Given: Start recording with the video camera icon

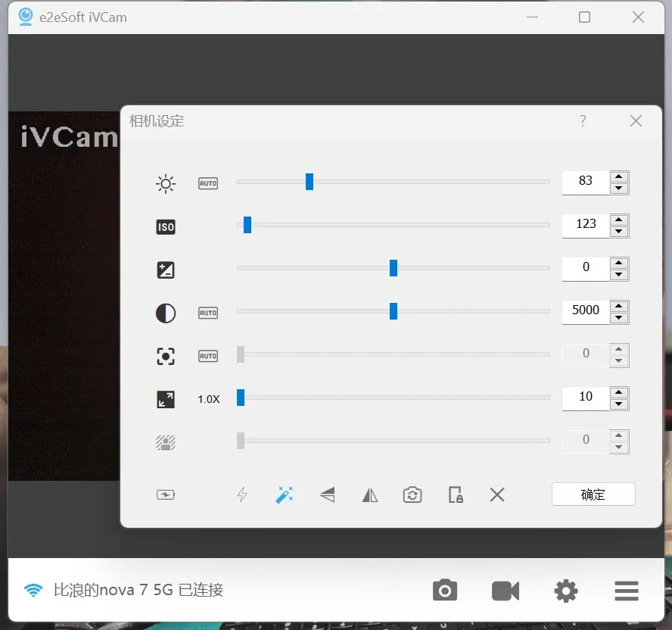Looking at the screenshot, I should point(506,591).
